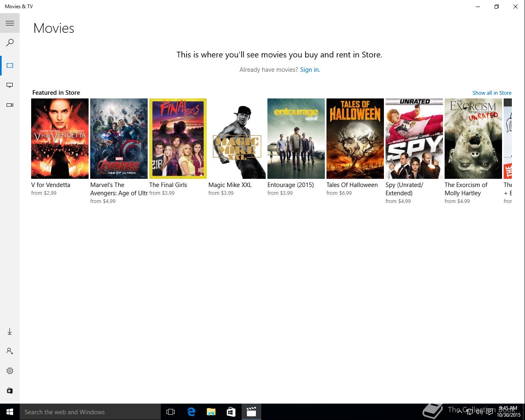Launch Microsoft Edge from taskbar
Screen dimensions: 525x420
pyautogui.click(x=191, y=412)
